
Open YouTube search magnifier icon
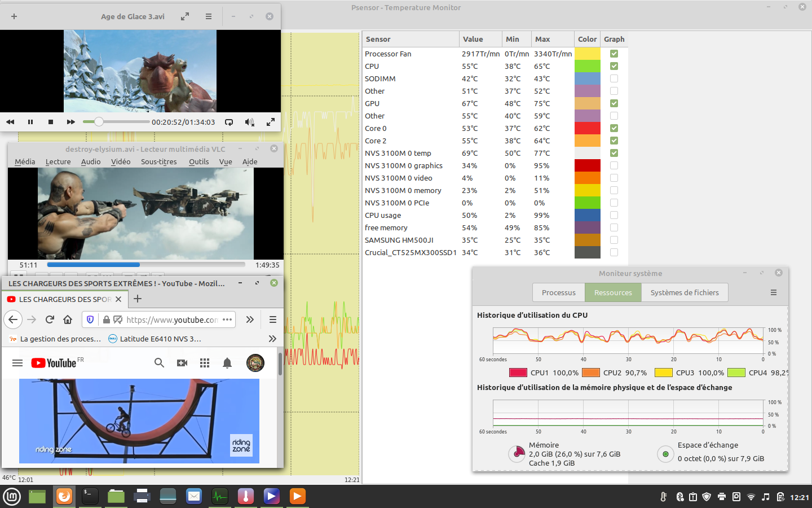[x=159, y=363]
